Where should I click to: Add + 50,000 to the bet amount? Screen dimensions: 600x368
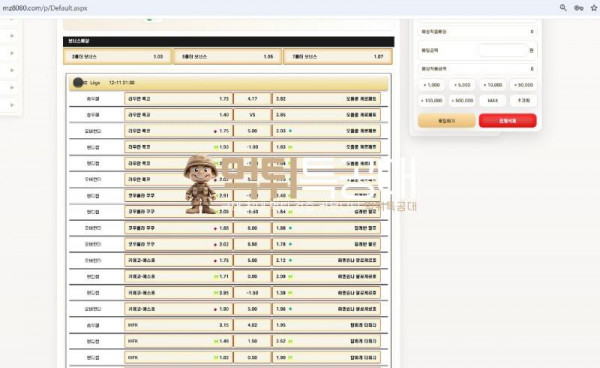click(523, 85)
